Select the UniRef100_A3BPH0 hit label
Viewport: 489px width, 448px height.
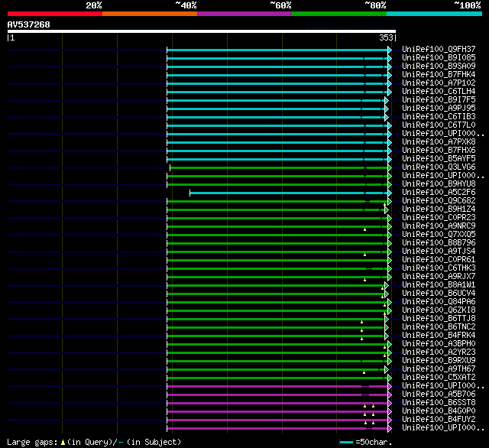[439, 344]
